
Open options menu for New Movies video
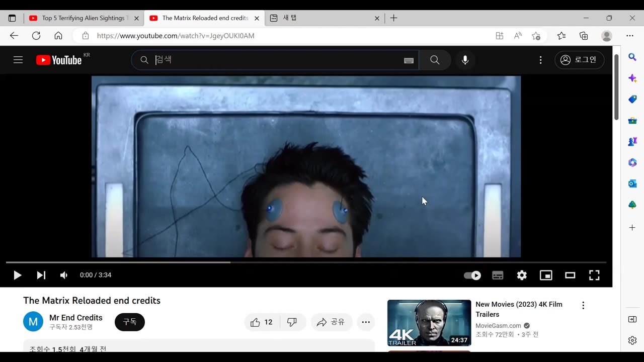click(583, 306)
